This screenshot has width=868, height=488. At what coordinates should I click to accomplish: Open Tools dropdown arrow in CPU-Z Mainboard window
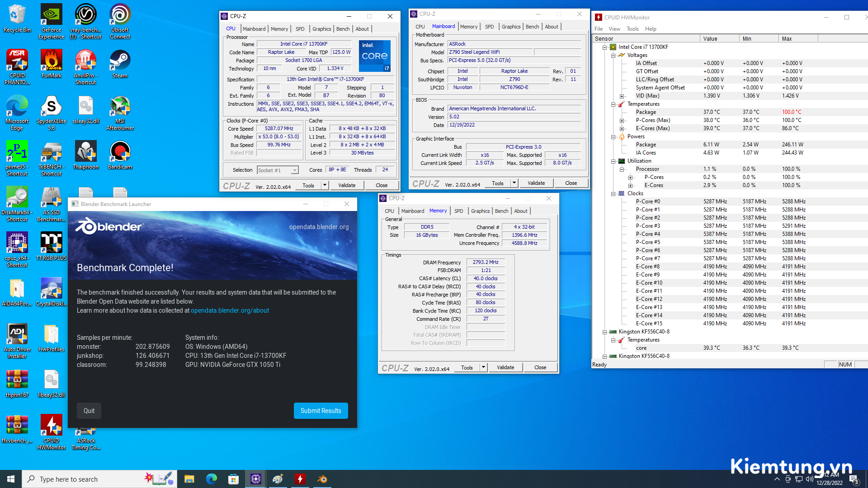click(x=514, y=183)
